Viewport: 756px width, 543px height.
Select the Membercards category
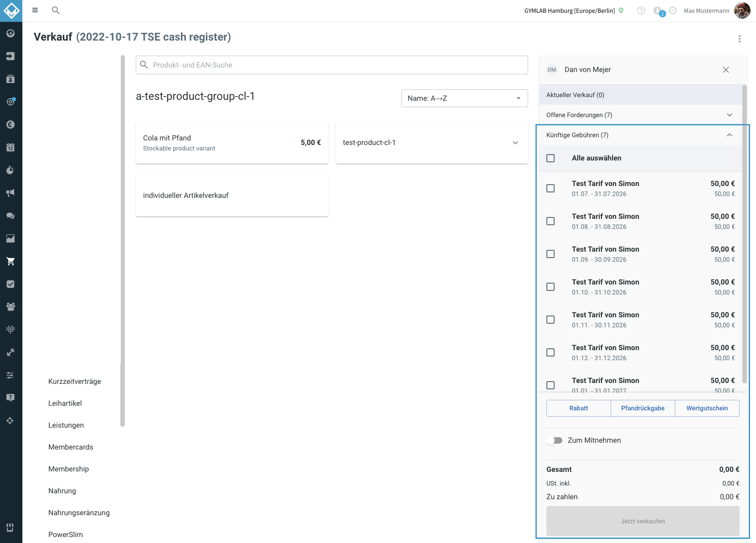pyautogui.click(x=71, y=447)
